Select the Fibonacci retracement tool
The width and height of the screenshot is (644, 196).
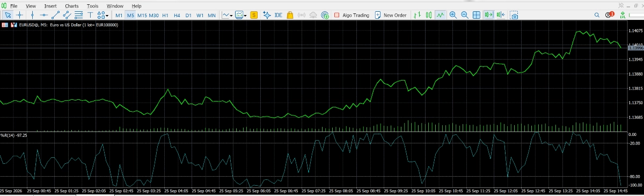(x=79, y=15)
